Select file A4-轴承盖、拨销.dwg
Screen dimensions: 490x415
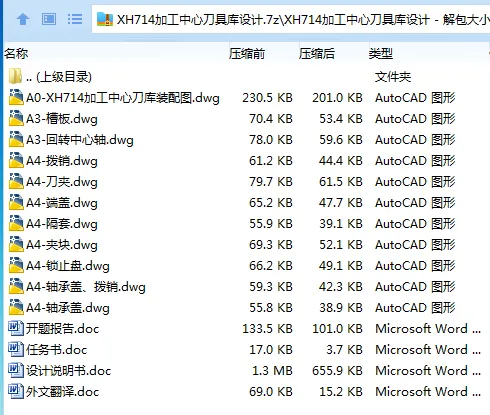point(86,287)
